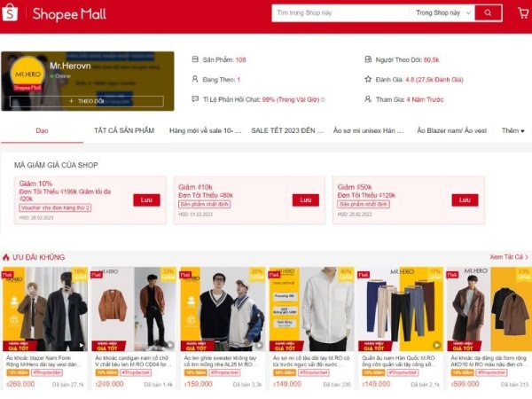Click the star icon beside Đánh Giá
This screenshot has width=532, height=399.
click(368, 80)
